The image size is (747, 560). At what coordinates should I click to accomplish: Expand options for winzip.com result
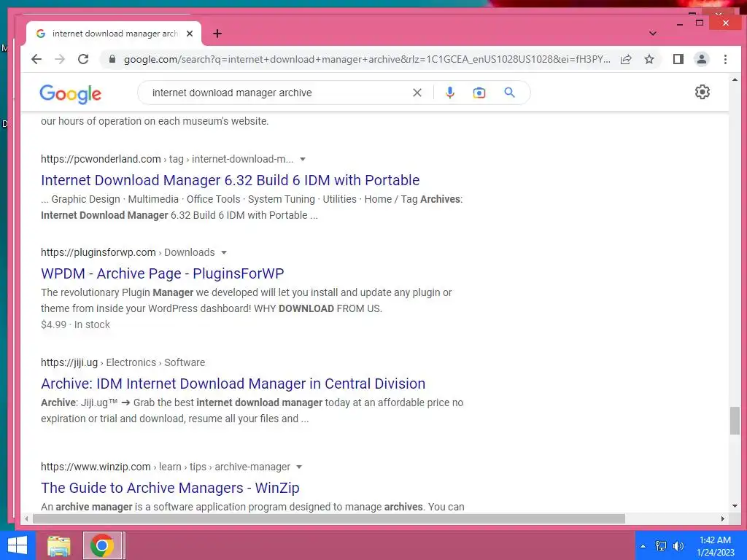click(299, 467)
